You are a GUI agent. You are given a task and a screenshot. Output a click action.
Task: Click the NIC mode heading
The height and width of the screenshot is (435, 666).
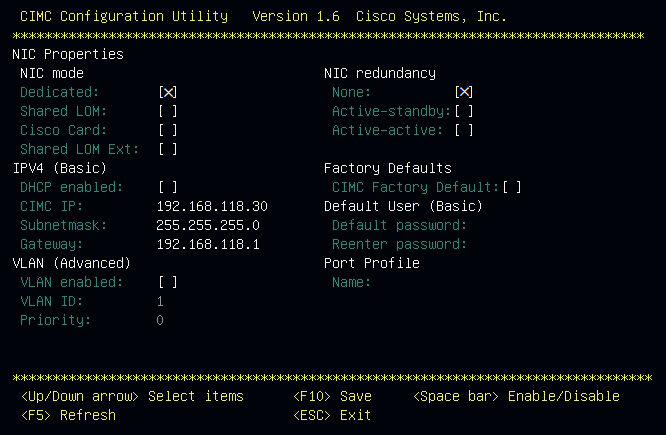point(52,73)
